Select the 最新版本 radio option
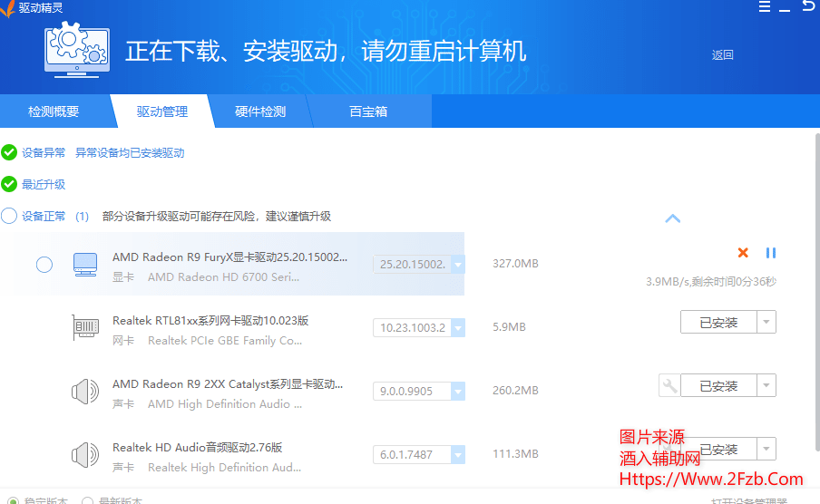 click(x=88, y=500)
